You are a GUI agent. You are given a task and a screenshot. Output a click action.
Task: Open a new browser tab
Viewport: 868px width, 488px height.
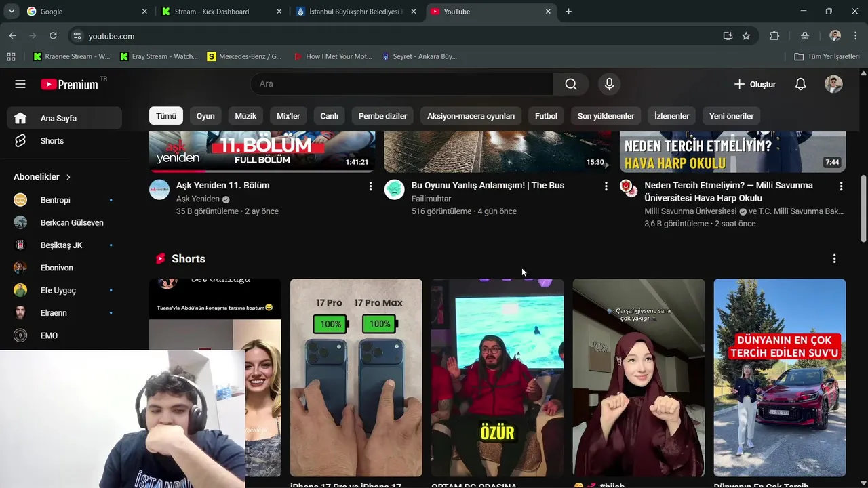click(568, 12)
